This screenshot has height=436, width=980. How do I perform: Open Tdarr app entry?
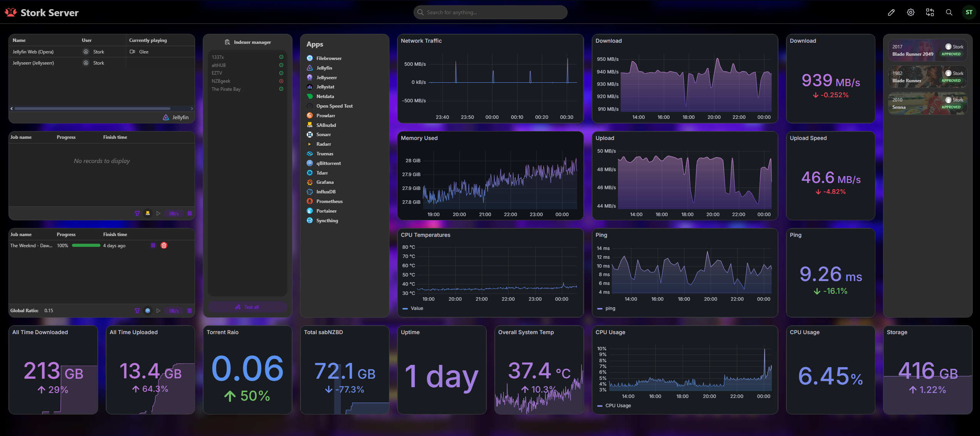pyautogui.click(x=317, y=173)
